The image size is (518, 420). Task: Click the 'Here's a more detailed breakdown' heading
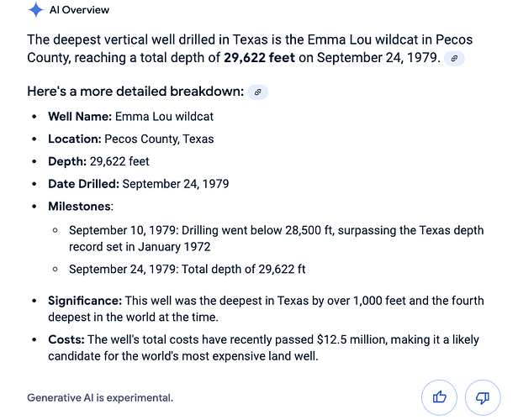[x=135, y=92]
